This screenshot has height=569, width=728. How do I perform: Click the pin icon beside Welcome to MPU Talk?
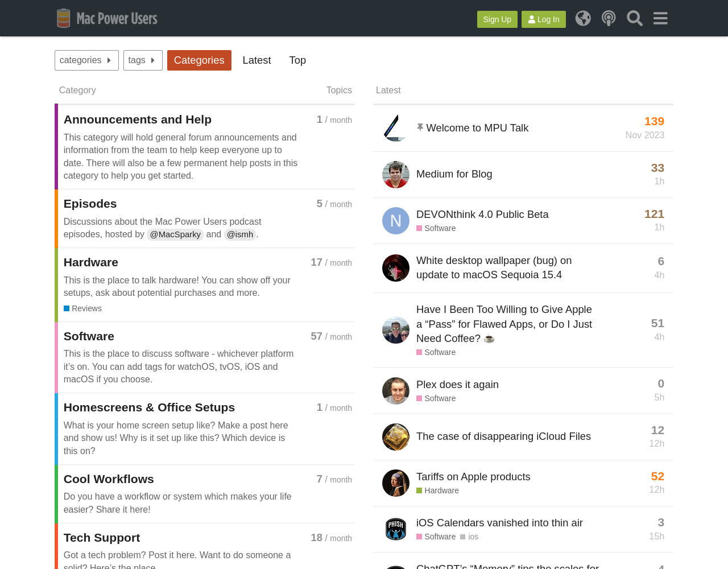tap(420, 127)
